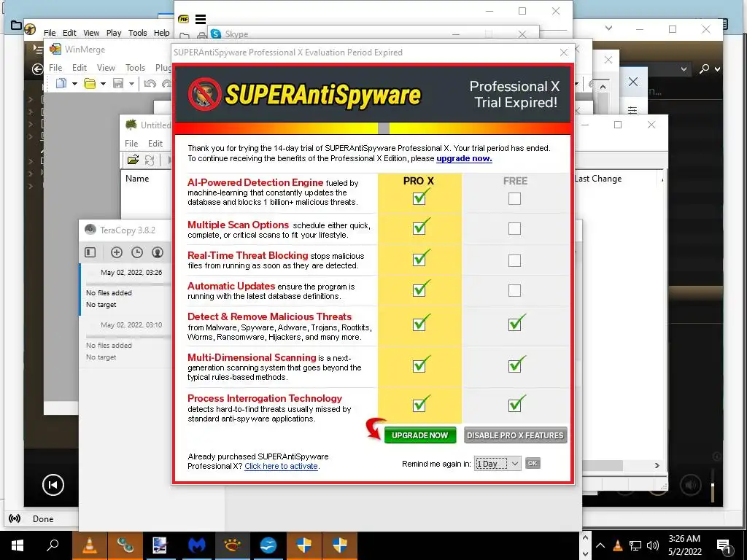Viewport: 747px width, 560px height.
Task: Open WinMerge Tools menu
Action: 135,68
